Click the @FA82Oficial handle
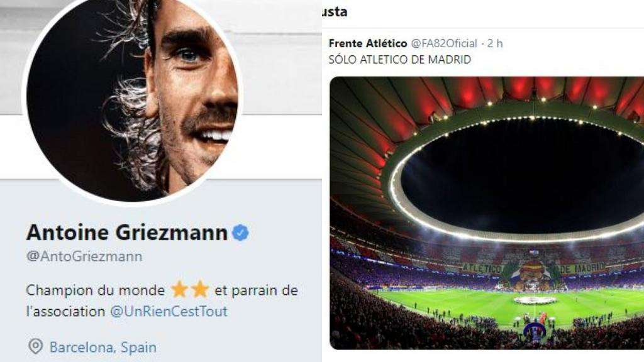Viewport: 644px width, 362px height. pos(444,43)
